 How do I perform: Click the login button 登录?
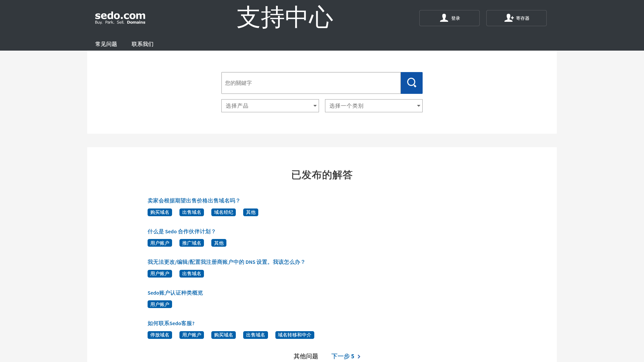[x=449, y=18]
